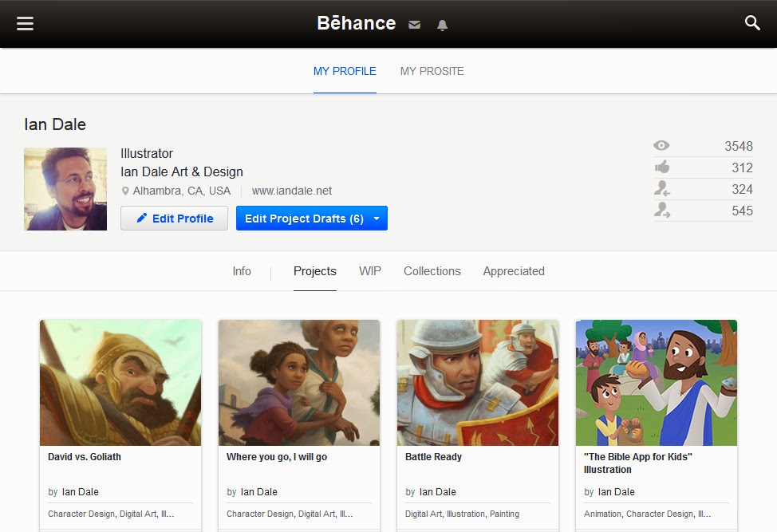The image size is (777, 532).
Task: Open the Collections tab
Action: [432, 271]
